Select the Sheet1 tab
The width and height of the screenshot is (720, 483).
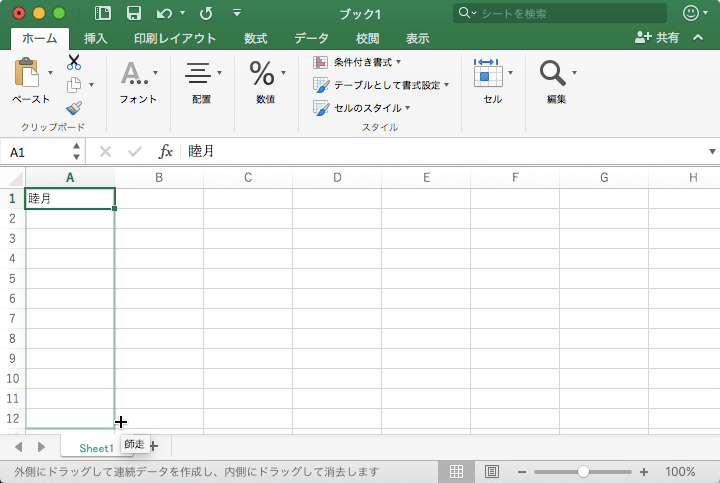pyautogui.click(x=96, y=448)
